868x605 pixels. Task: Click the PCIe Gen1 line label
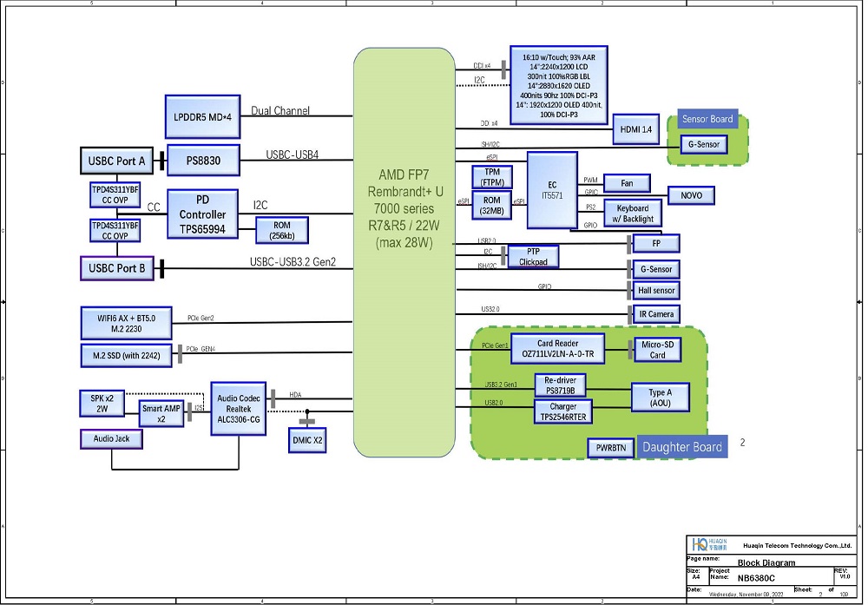tap(495, 346)
